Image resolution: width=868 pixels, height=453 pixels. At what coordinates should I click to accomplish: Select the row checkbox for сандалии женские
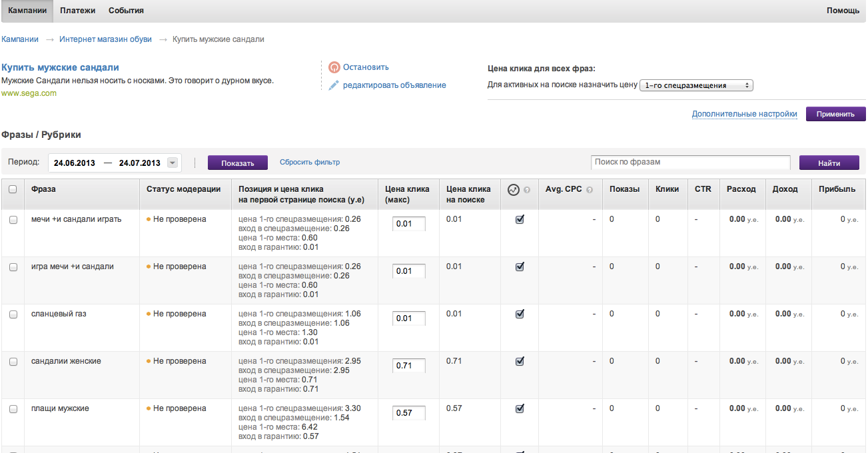coord(13,361)
